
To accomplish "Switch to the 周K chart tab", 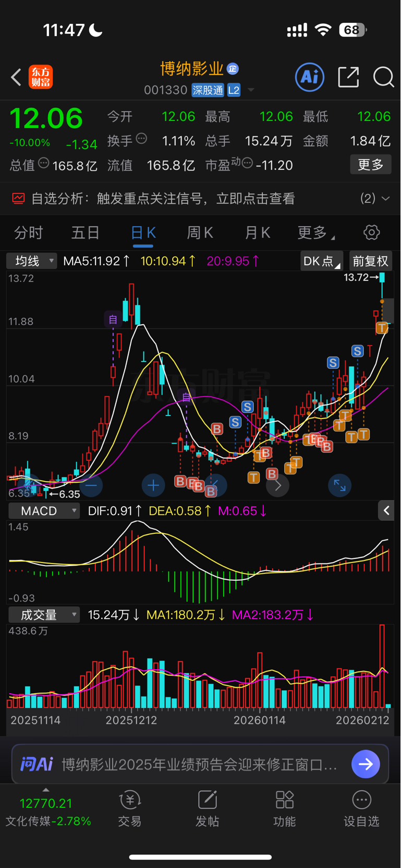I will pos(200,233).
